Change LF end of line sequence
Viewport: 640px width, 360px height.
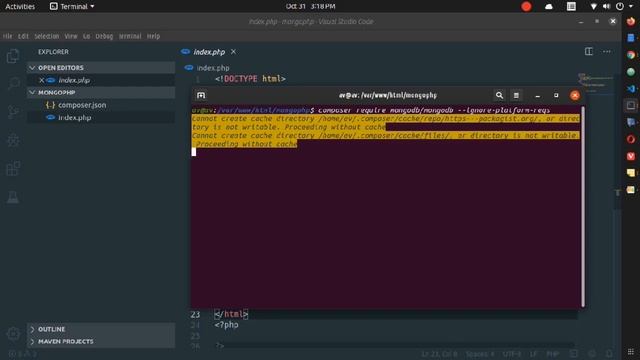(533, 354)
